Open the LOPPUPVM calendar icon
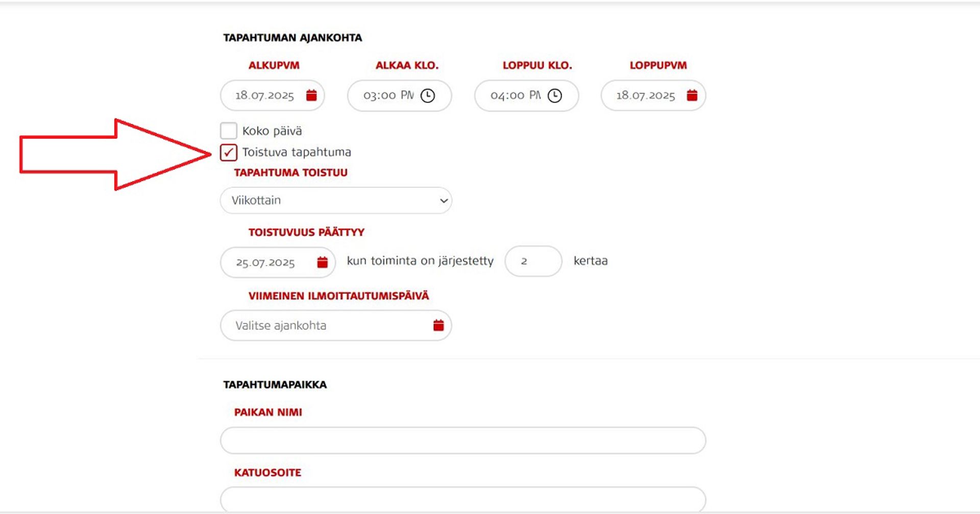Viewport: 980px width, 514px height. [x=693, y=95]
